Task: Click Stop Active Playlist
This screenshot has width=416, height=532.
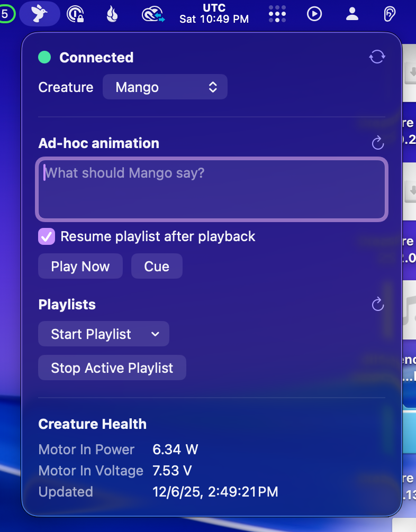Action: [x=112, y=368]
